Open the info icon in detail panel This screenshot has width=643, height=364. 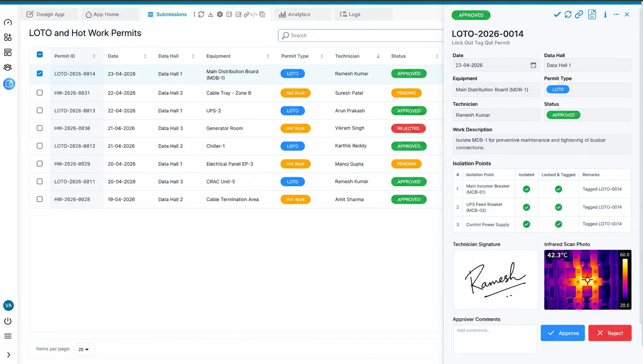605,14
